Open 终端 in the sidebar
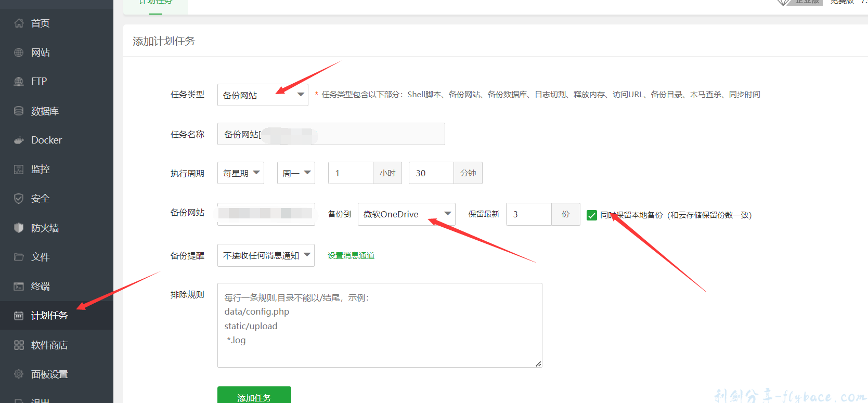 click(57, 286)
